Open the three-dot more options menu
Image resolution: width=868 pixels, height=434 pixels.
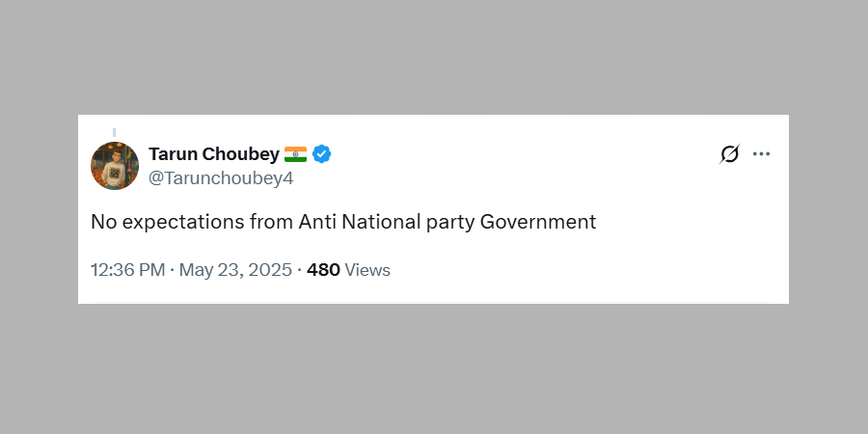[761, 154]
